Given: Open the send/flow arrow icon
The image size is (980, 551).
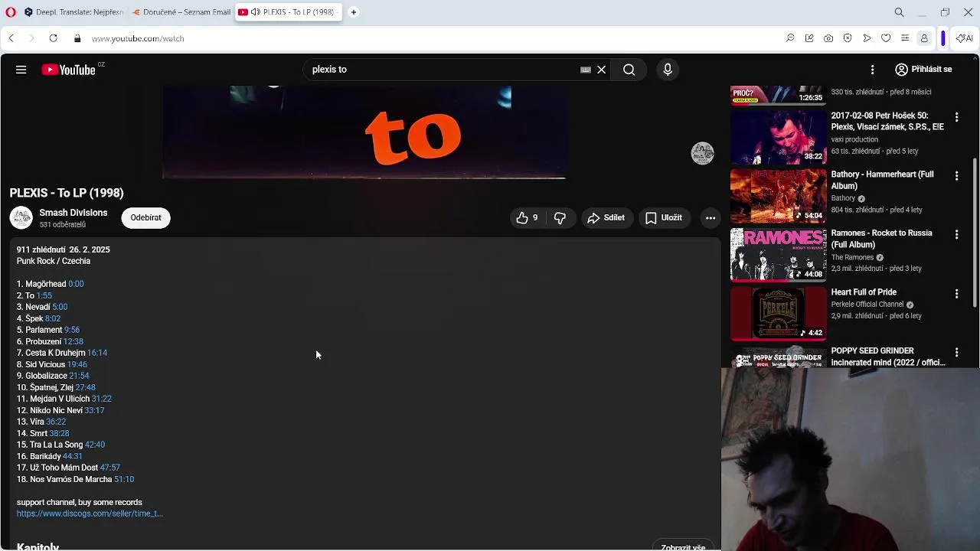Looking at the screenshot, I should click(x=867, y=38).
